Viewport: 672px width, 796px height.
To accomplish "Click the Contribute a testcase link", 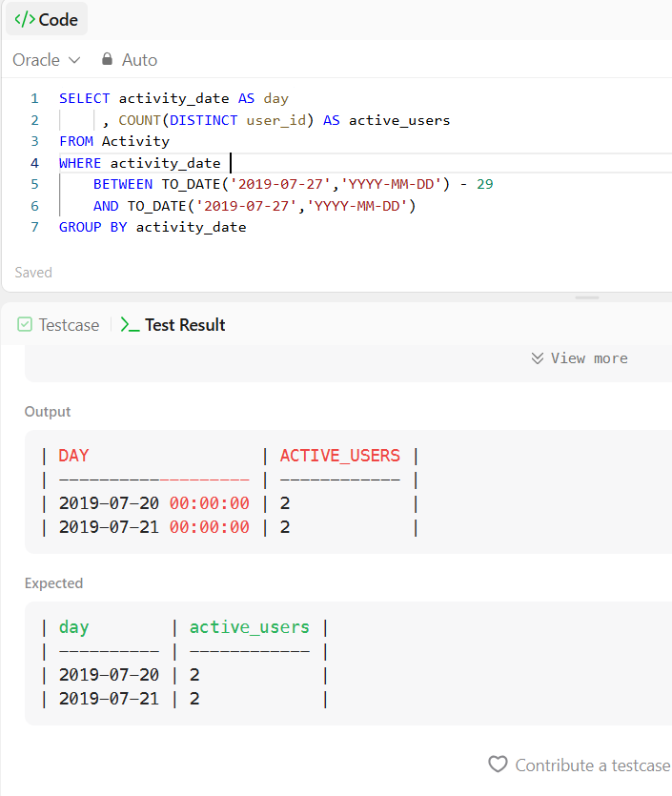I will [x=592, y=765].
